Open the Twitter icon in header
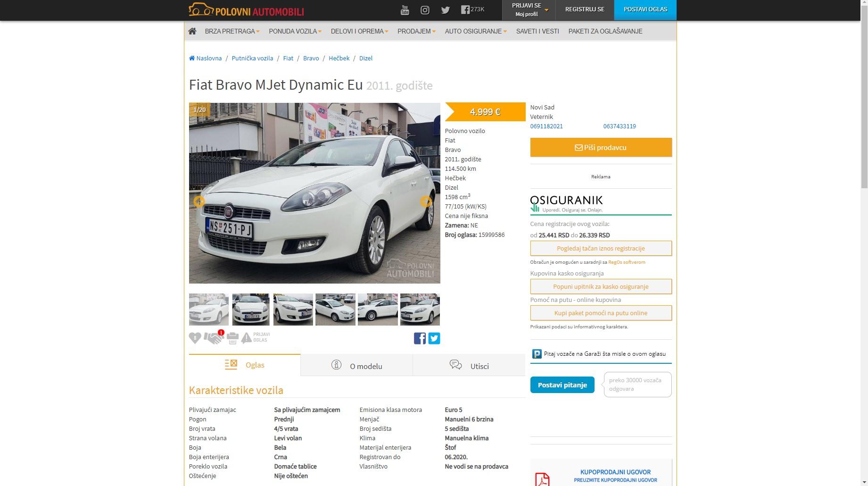 coord(445,10)
